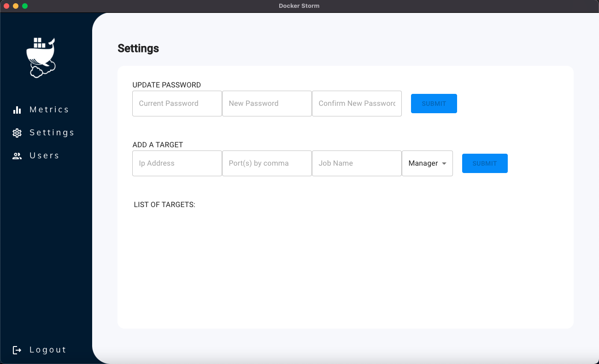
Task: Click the Settings gear icon
Action: pos(17,133)
